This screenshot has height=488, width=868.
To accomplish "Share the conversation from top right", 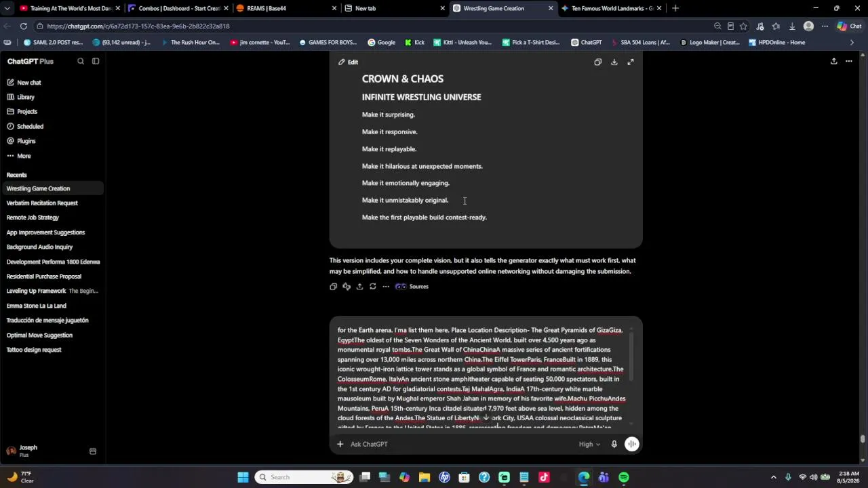I will [833, 61].
